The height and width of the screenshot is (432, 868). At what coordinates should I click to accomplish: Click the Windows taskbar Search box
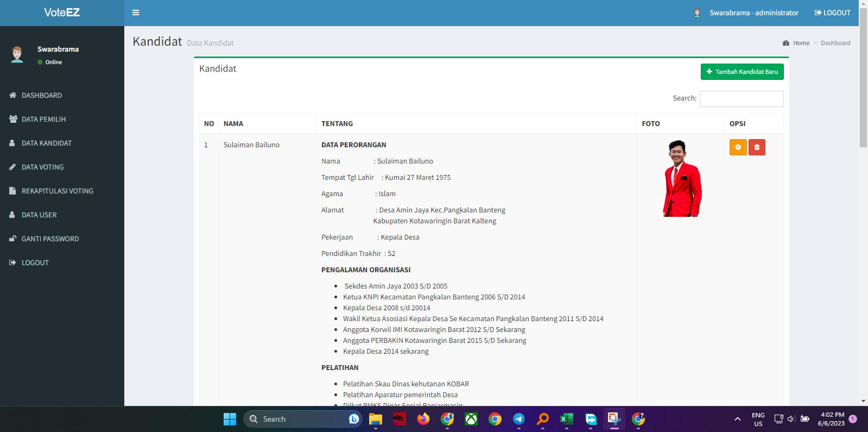tap(303, 419)
